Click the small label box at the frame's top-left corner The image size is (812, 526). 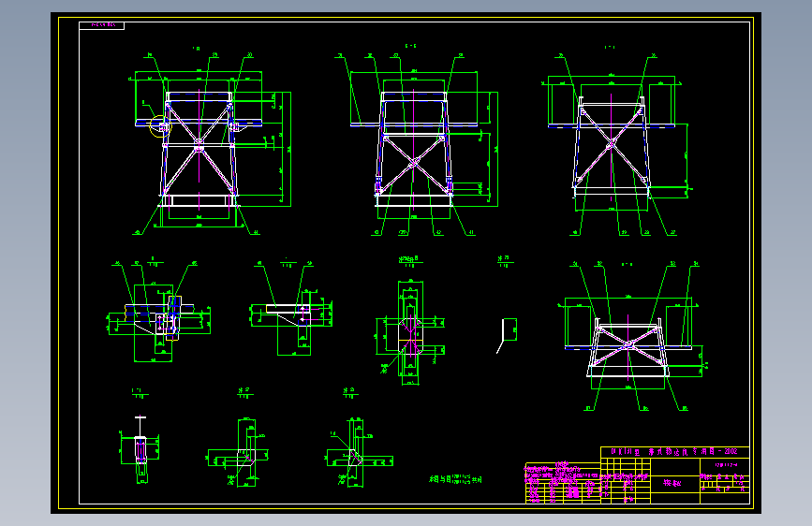pos(101,25)
